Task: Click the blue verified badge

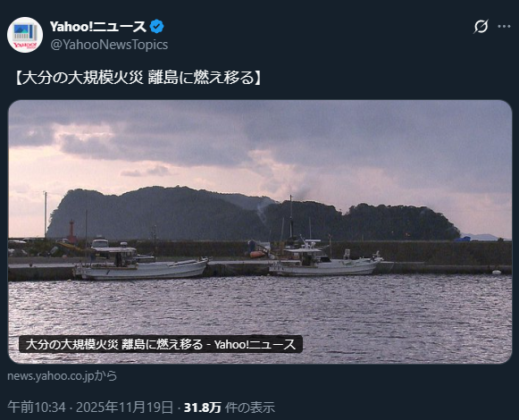Action: [156, 27]
